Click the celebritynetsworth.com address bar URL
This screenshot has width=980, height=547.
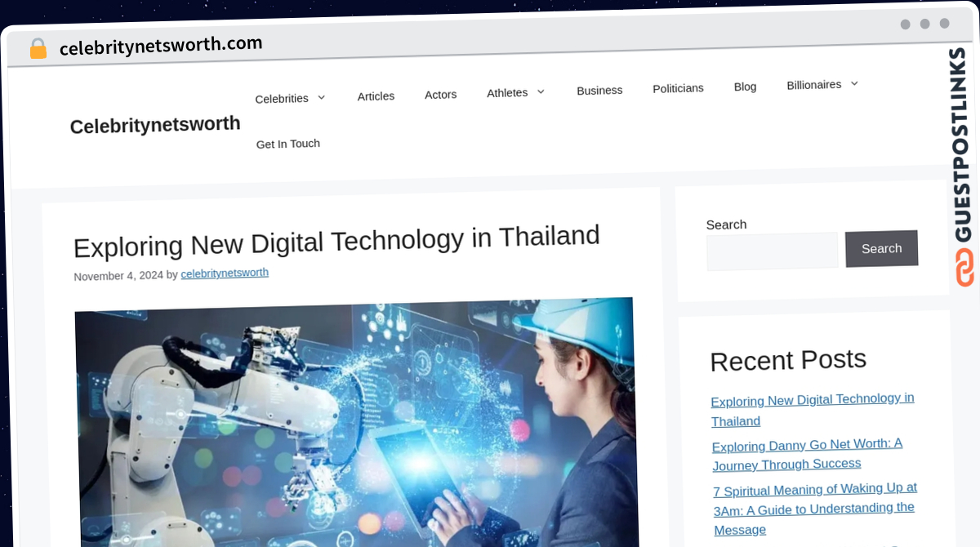pos(161,46)
